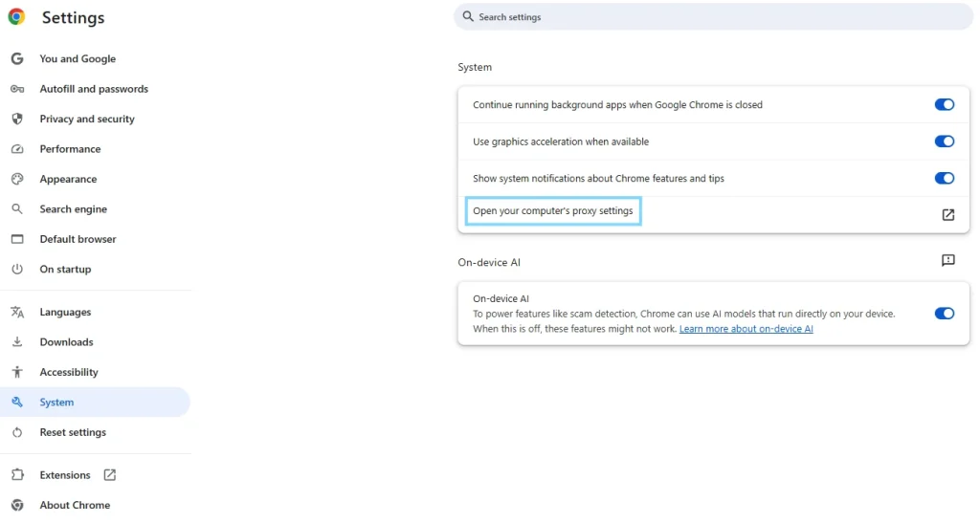Click the translate icon for Languages
The image size is (980, 523).
click(x=17, y=312)
